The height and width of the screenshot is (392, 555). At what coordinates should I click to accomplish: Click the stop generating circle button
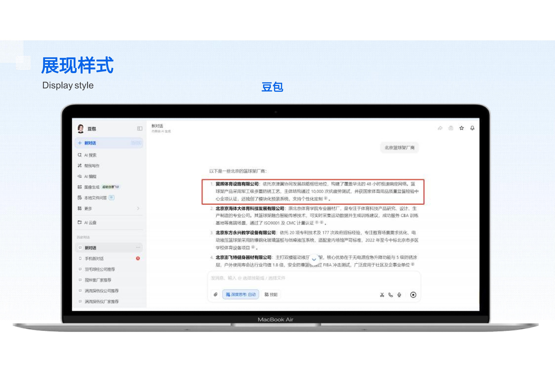tap(413, 295)
